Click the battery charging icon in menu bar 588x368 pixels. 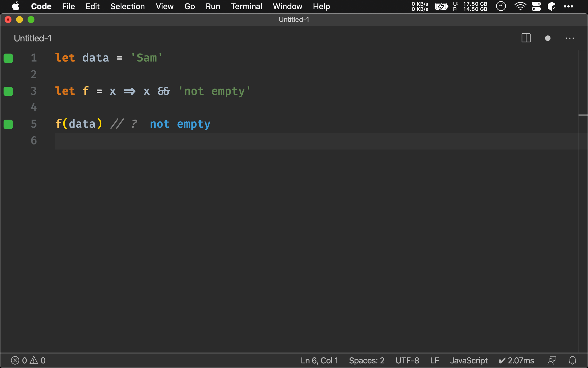click(x=442, y=6)
